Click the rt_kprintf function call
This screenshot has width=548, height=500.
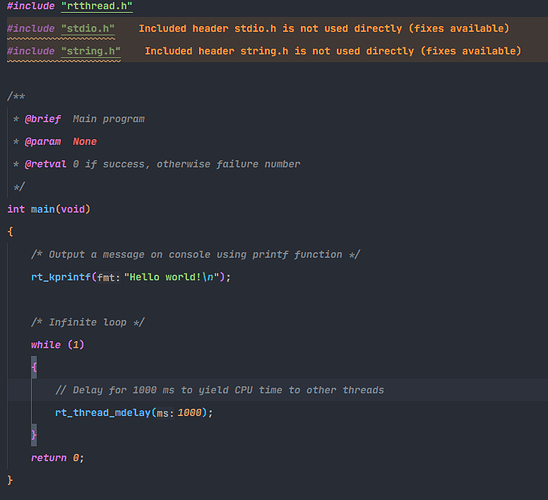coord(61,277)
